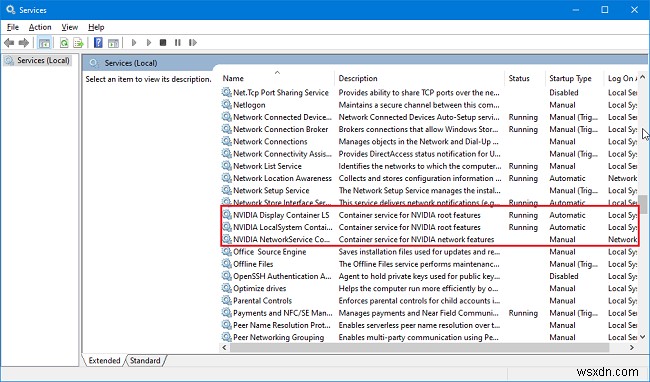650x382 pixels.
Task: Click the gear icon beside Network Connections
Action: click(226, 141)
